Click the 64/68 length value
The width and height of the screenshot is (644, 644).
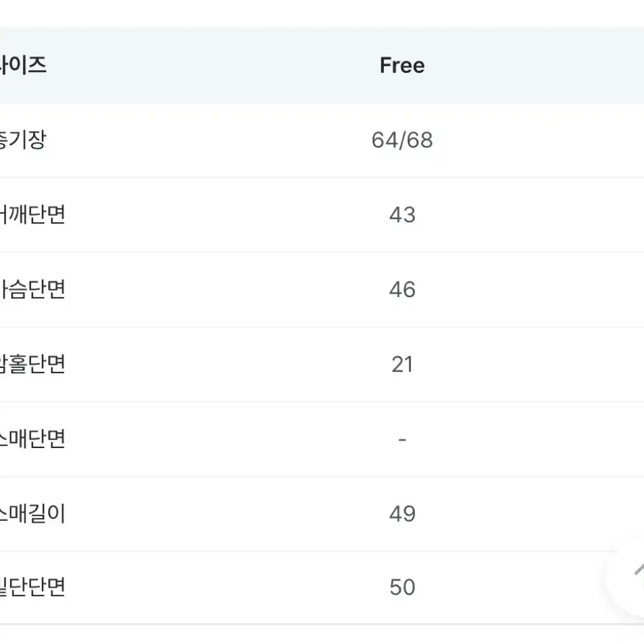coord(402,140)
